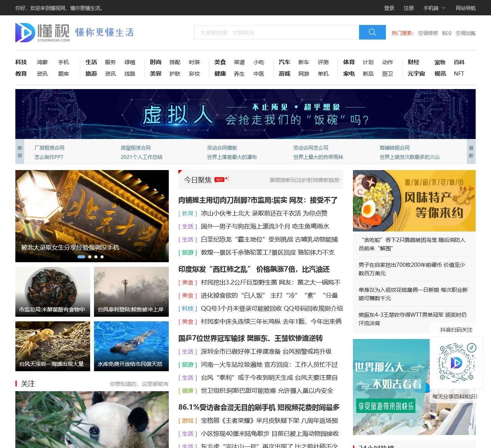Image resolution: width=491 pixels, height=448 pixels.
Task: Open the 风味特产 food advertisement
Action: (414, 201)
